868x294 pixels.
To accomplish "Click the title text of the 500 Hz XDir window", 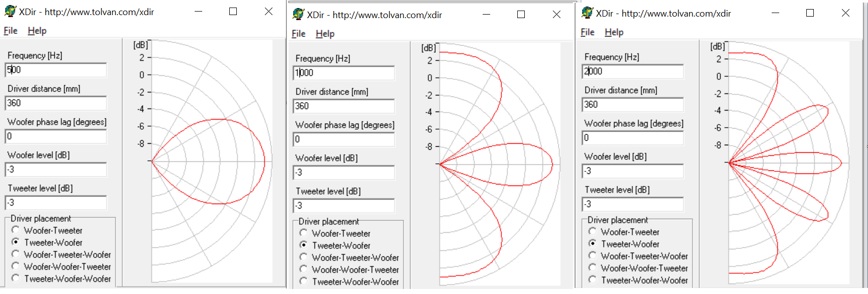I will [x=87, y=12].
